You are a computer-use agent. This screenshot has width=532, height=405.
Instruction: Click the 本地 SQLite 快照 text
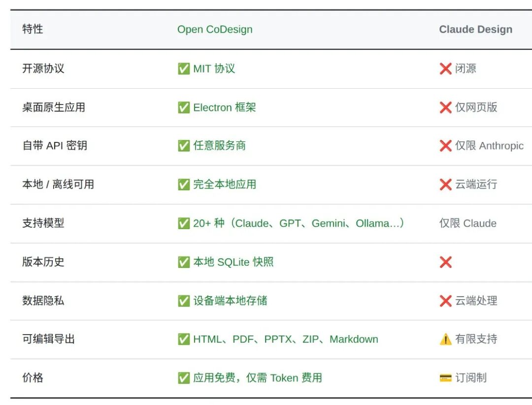[233, 262]
